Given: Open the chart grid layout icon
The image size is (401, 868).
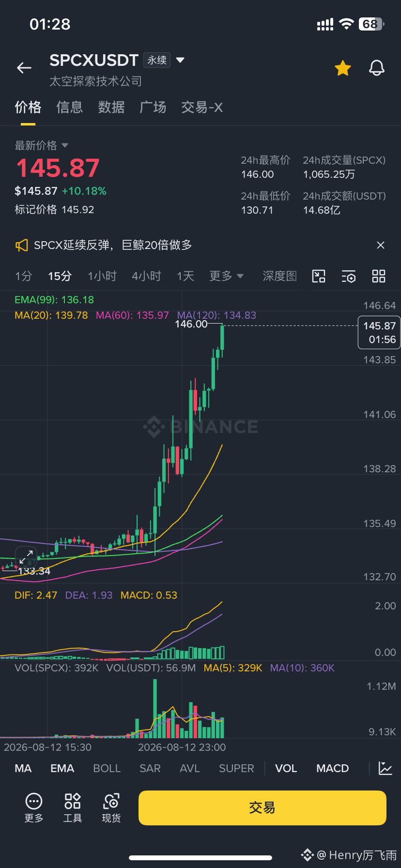Looking at the screenshot, I should (379, 276).
